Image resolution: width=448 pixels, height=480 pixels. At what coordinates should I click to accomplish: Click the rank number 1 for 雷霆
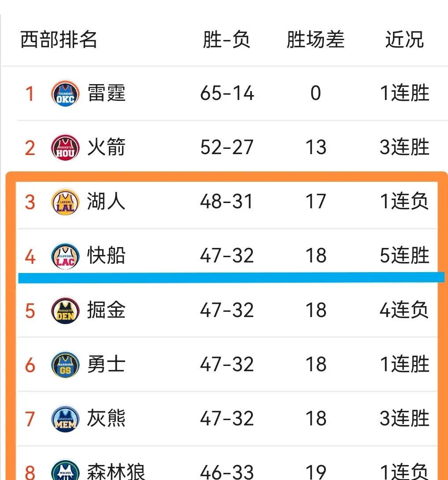30,92
